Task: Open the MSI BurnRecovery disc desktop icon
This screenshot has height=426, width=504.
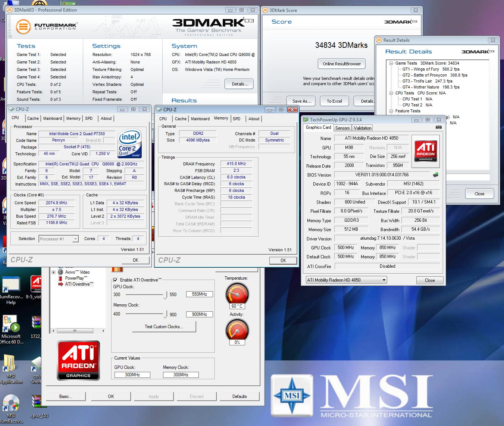Action: pos(11,408)
